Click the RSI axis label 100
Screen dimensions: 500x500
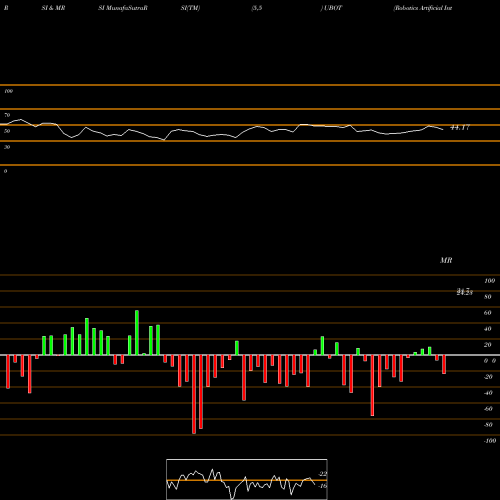click(8, 91)
